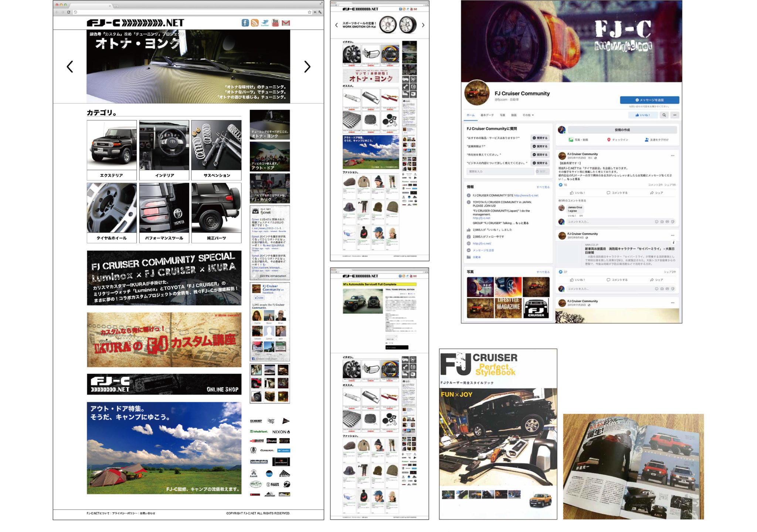
Task: Open すべて見る link in the Facebook 写真 section
Action: click(x=543, y=272)
